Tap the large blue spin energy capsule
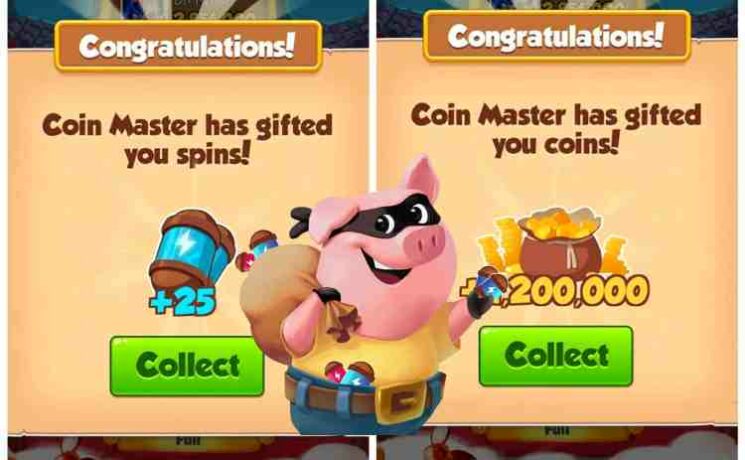The image size is (745, 460). (190, 251)
